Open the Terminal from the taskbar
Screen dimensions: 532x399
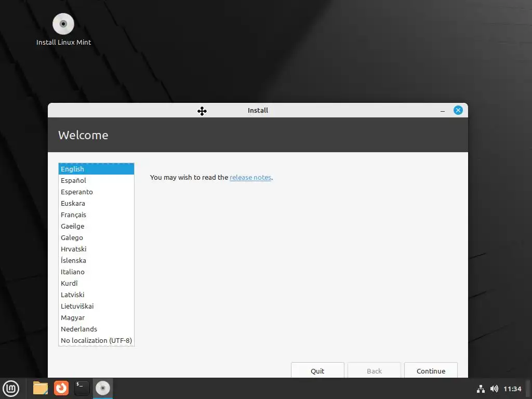coord(82,388)
